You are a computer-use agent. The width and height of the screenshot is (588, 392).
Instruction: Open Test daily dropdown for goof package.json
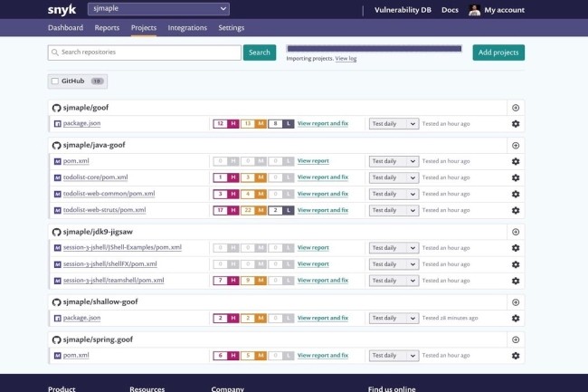tap(394, 124)
